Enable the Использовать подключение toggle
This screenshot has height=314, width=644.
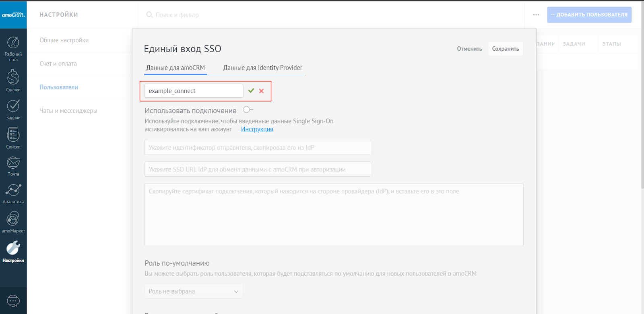[248, 110]
